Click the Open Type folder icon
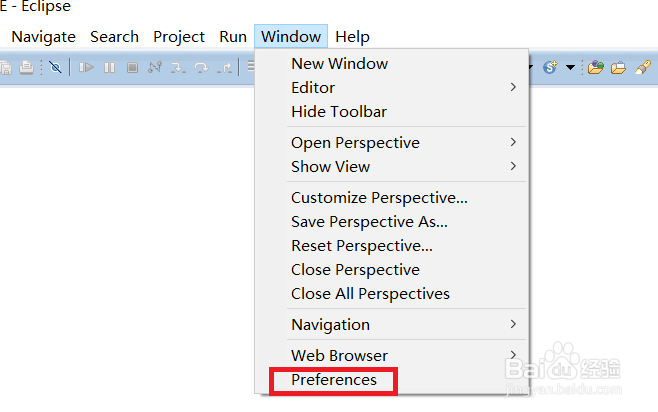 click(595, 68)
